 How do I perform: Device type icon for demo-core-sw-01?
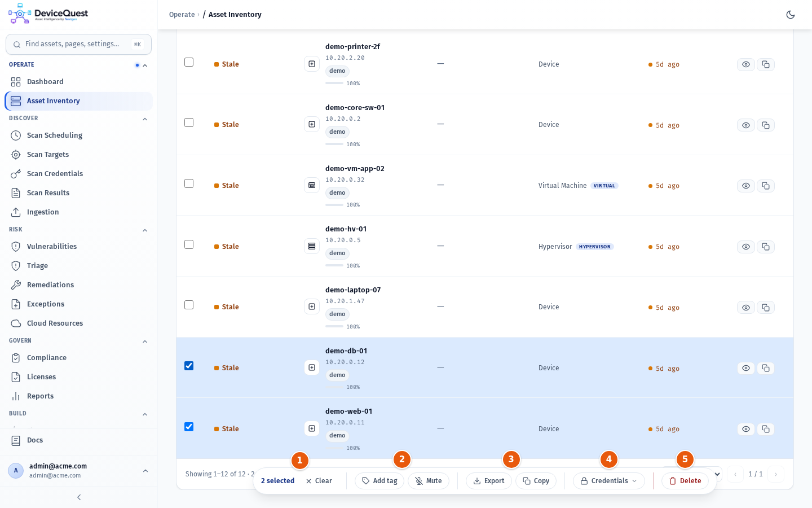pyautogui.click(x=312, y=124)
